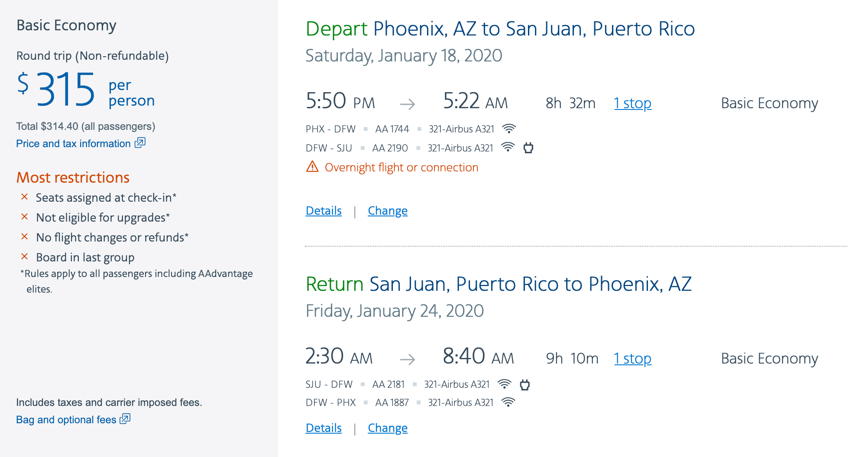Click the Overnight flight or connection warning text
The width and height of the screenshot is (868, 457).
[x=401, y=167]
